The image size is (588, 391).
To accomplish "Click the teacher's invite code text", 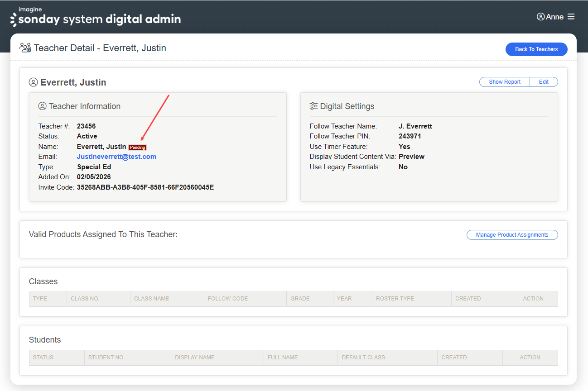I will tap(145, 187).
